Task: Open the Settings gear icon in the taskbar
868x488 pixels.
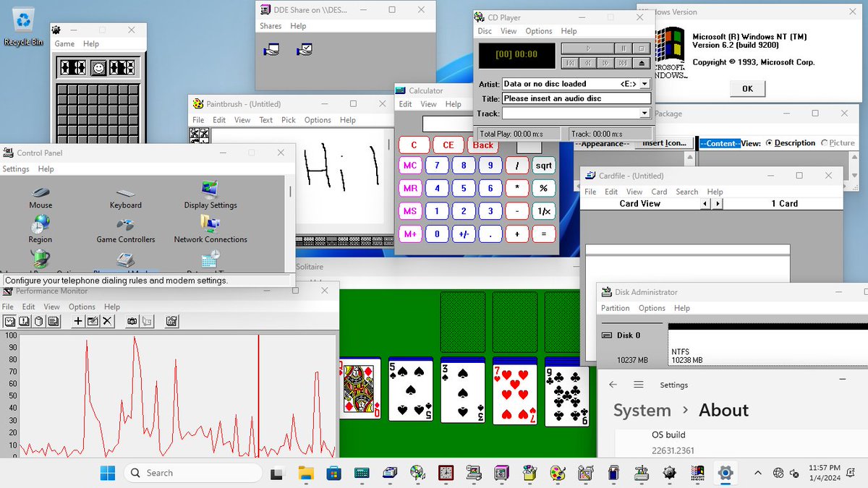Action: (x=725, y=474)
